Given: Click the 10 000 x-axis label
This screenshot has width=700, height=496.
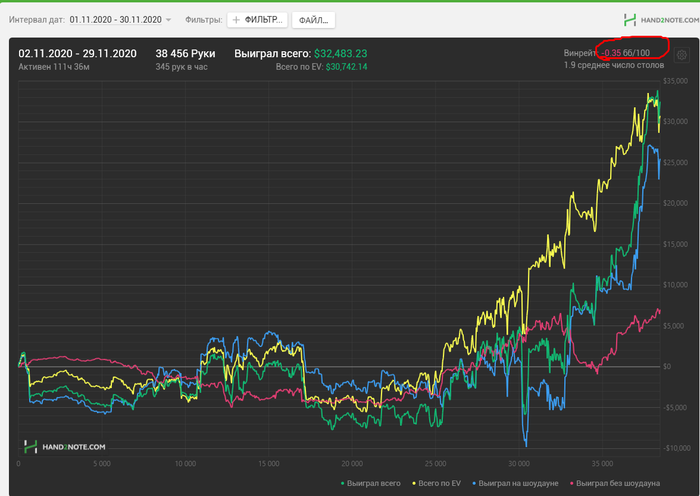Looking at the screenshot, I should coord(185,463).
